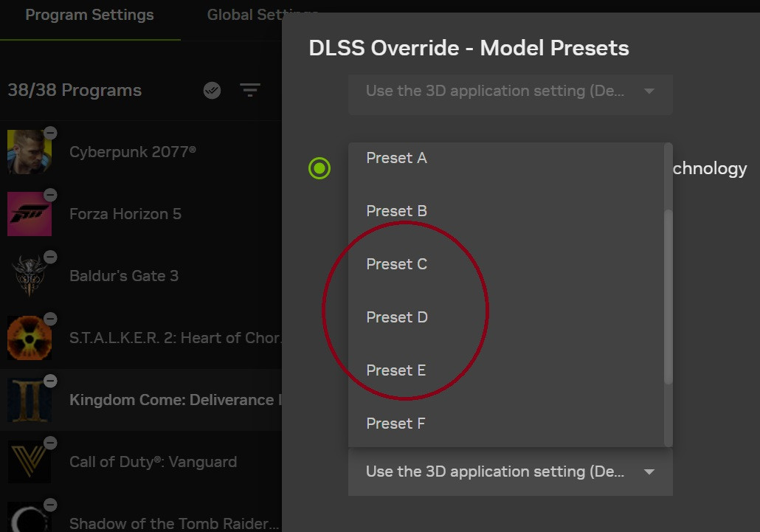Select S.T.A.L.K.E.R. 2: Heart of Chornobyl entry
Viewport: 760px width, 532px height.
pos(140,338)
